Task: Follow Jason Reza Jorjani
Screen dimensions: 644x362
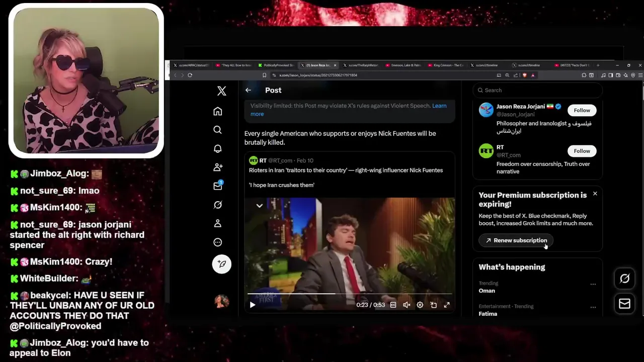Action: 582,110
